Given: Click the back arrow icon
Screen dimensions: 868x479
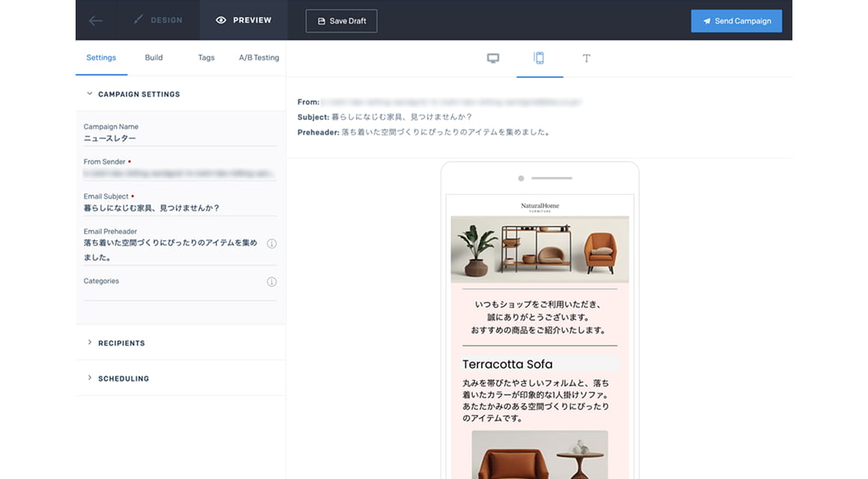Looking at the screenshot, I should click(96, 21).
